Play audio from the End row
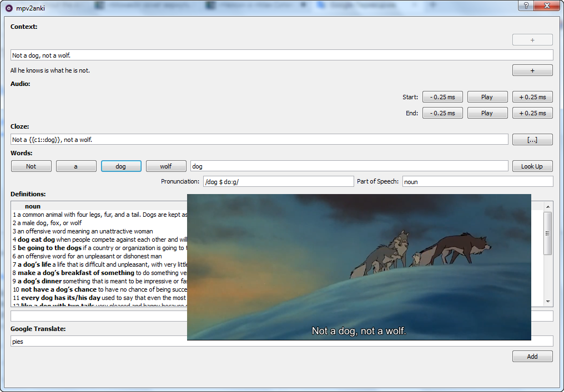 point(487,113)
